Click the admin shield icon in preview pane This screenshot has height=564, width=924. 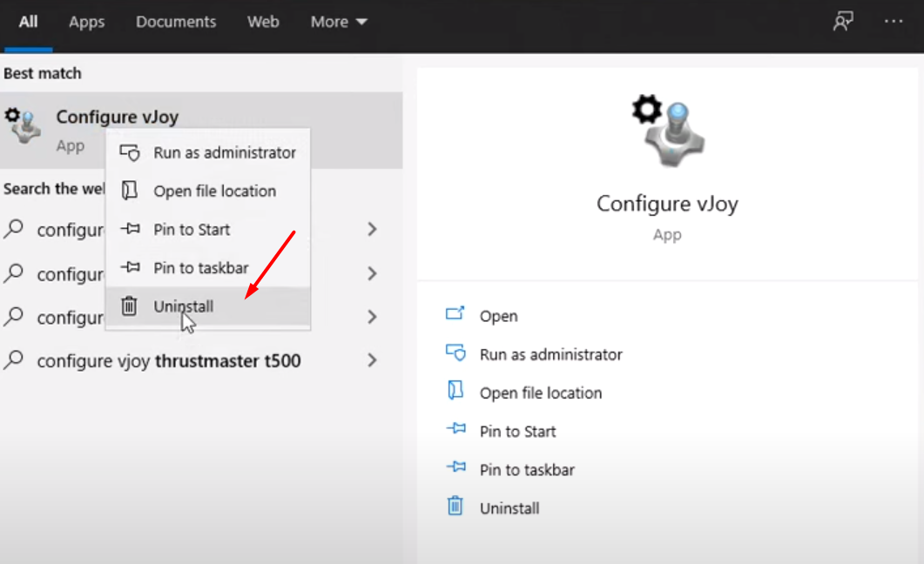455,352
